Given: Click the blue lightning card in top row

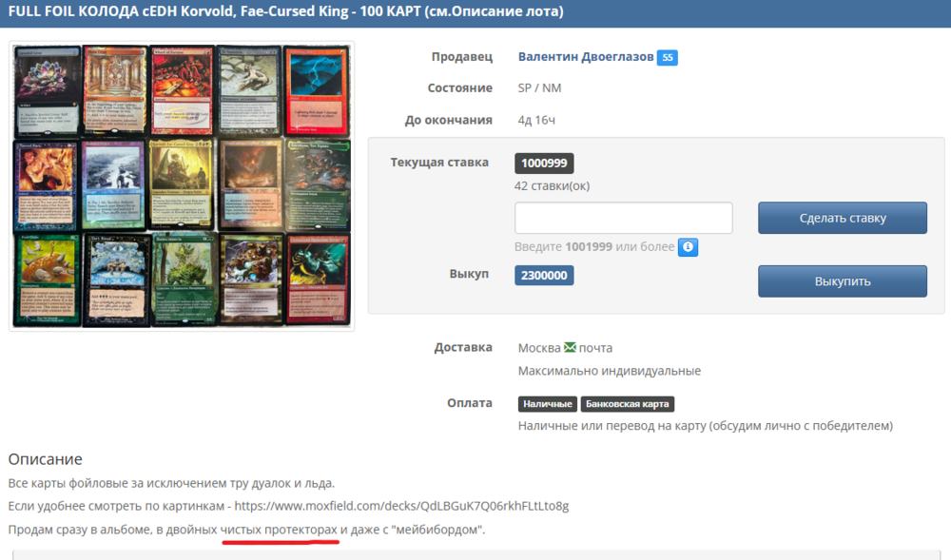Looking at the screenshot, I should pos(318,91).
